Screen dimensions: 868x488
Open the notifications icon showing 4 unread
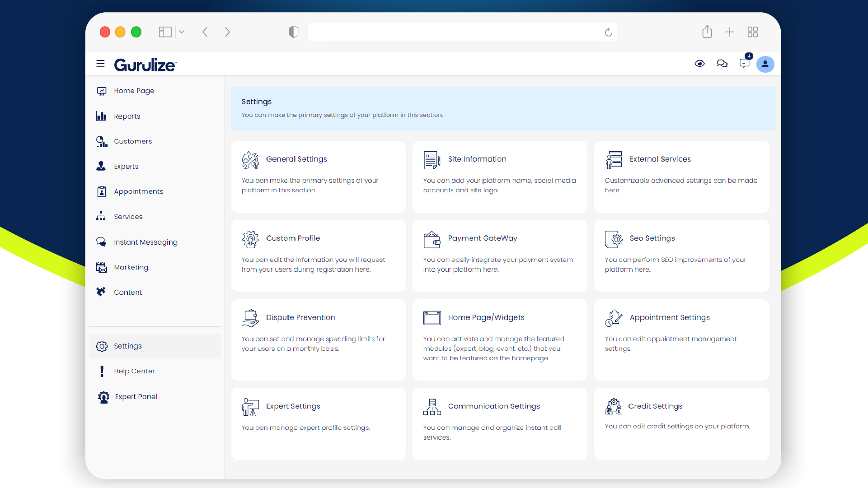click(x=744, y=64)
